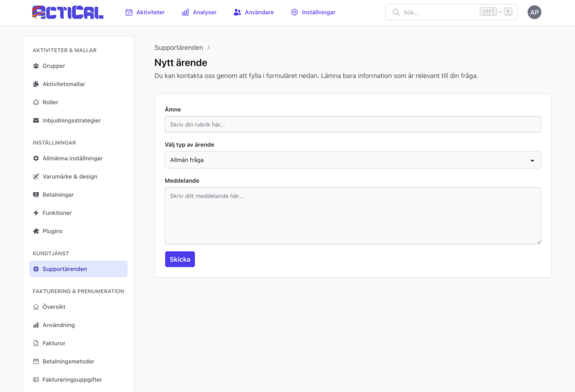Click the Acticall logo

click(68, 12)
